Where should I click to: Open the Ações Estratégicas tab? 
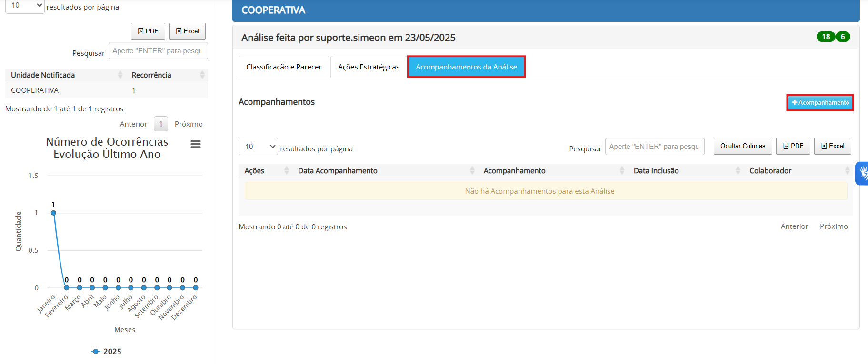click(369, 67)
